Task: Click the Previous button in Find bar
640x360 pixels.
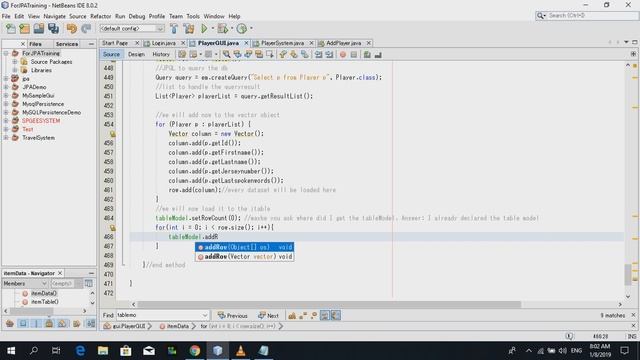Action: pos(232,316)
